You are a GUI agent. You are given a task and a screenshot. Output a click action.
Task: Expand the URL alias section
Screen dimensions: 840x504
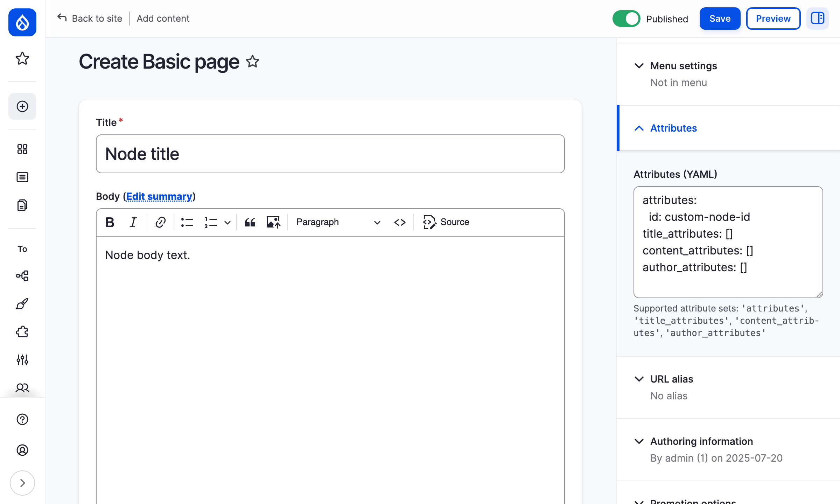[671, 379]
